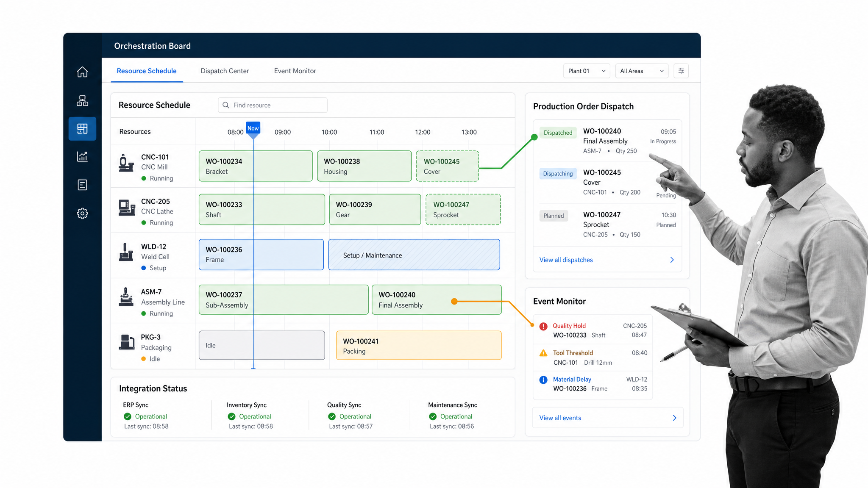Select the PKG-3 Idle block
This screenshot has width=868, height=488.
point(262,345)
